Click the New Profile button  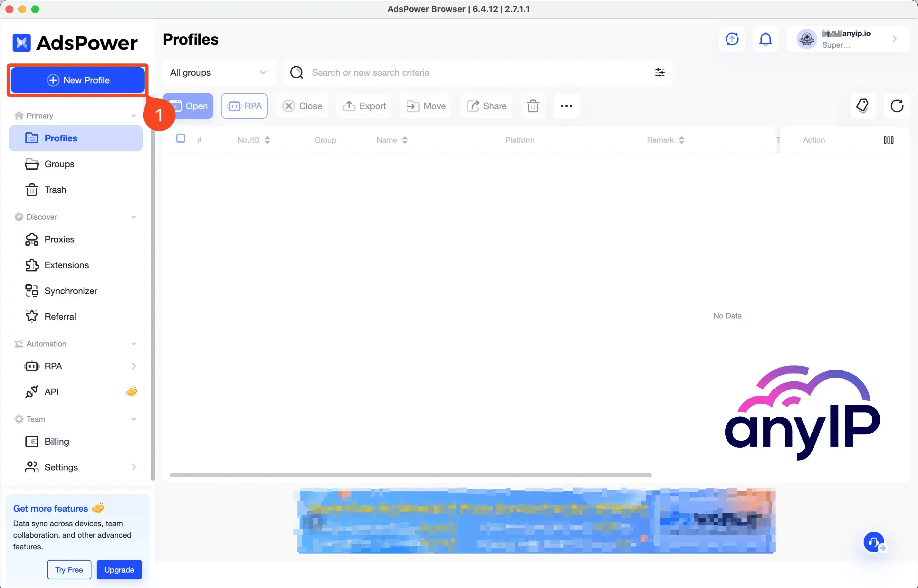coord(78,80)
